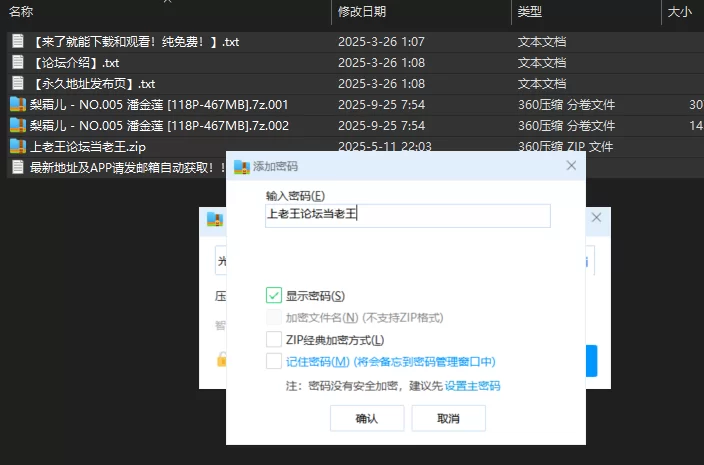The image size is (704, 465).
Task: Click the 360压缩 icon in 添加密码 title bar
Action: 241,166
